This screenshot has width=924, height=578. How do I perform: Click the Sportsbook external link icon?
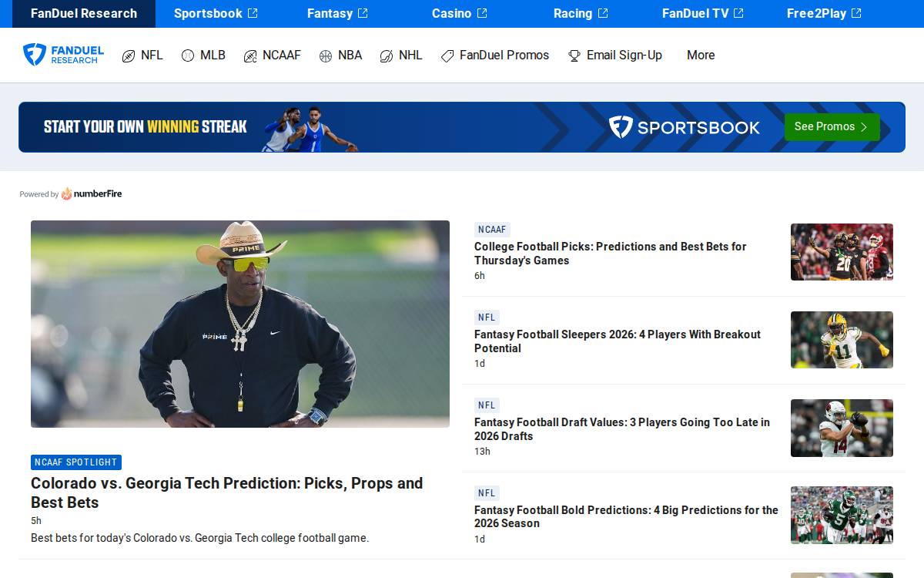253,13
